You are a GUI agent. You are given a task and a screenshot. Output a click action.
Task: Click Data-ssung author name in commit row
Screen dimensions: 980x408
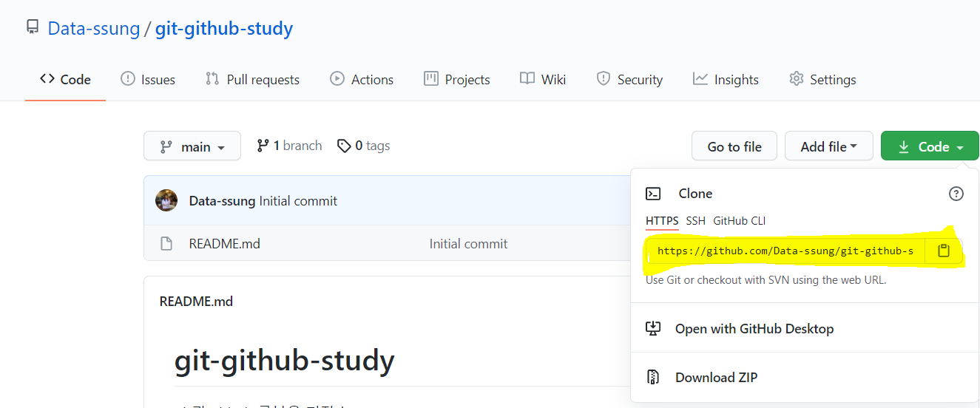[223, 201]
